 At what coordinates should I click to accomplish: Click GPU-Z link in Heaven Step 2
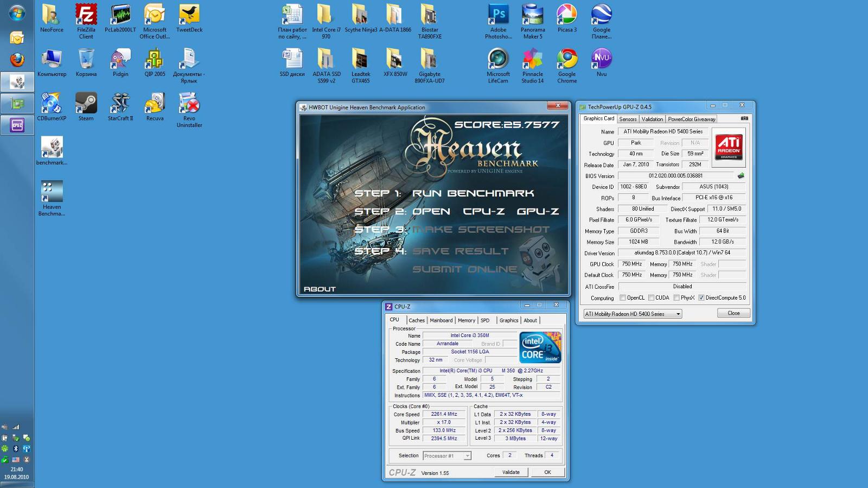[x=538, y=212]
